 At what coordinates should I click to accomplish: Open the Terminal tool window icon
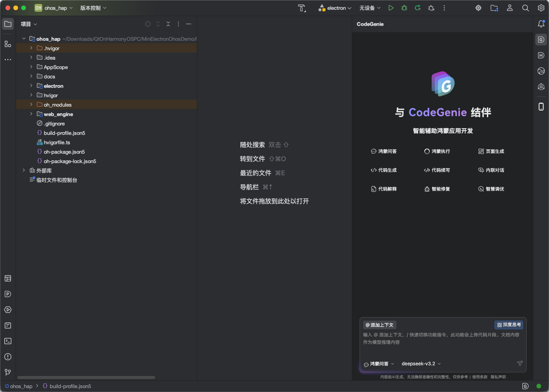[8, 341]
